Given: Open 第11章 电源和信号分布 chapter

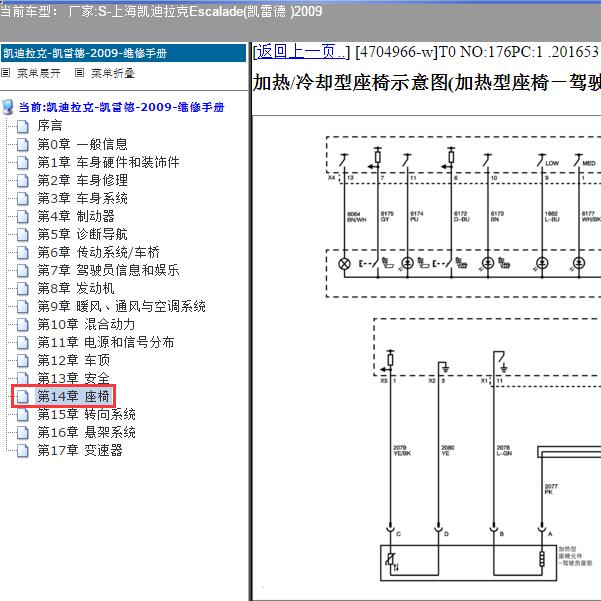Looking at the screenshot, I should pyautogui.click(x=106, y=343).
